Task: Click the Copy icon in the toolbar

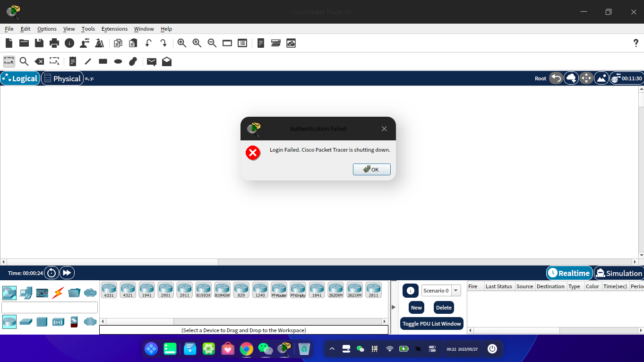Action: coord(118,43)
